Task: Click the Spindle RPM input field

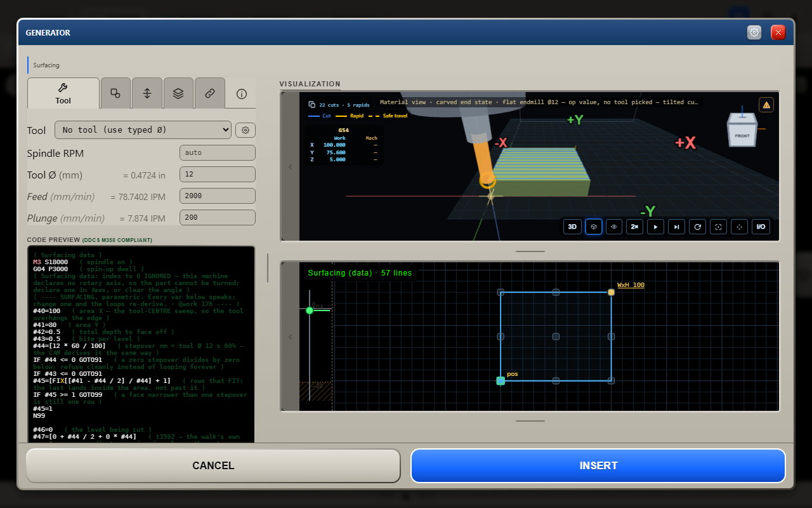Action: 218,153
